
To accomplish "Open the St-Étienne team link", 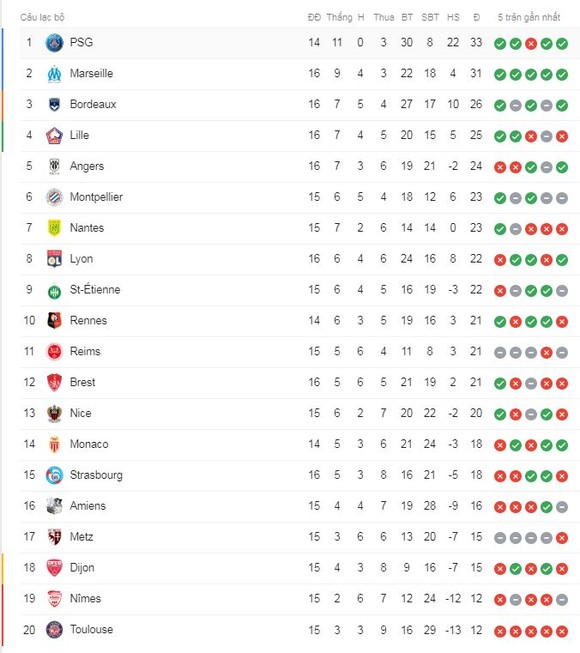I will (x=95, y=289).
